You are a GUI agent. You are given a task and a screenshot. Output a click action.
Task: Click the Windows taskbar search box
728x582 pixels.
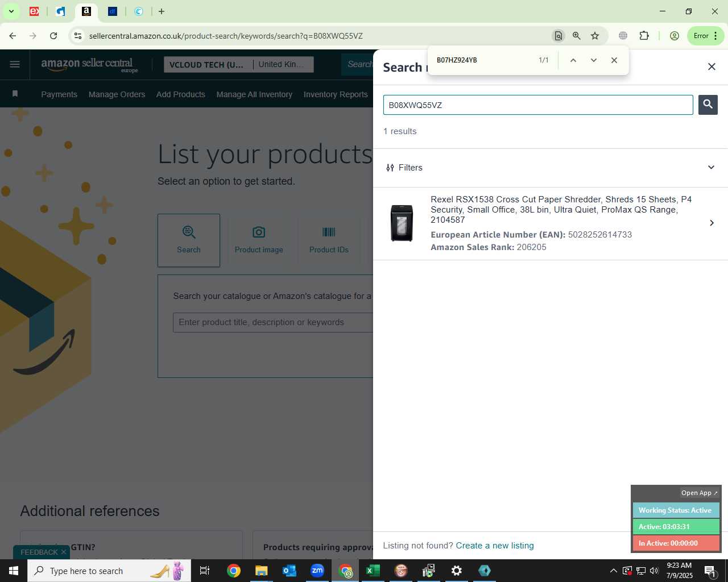click(109, 571)
